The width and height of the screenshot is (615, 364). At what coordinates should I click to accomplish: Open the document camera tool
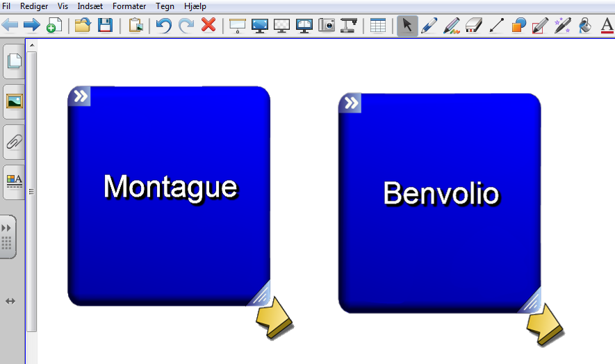348,26
